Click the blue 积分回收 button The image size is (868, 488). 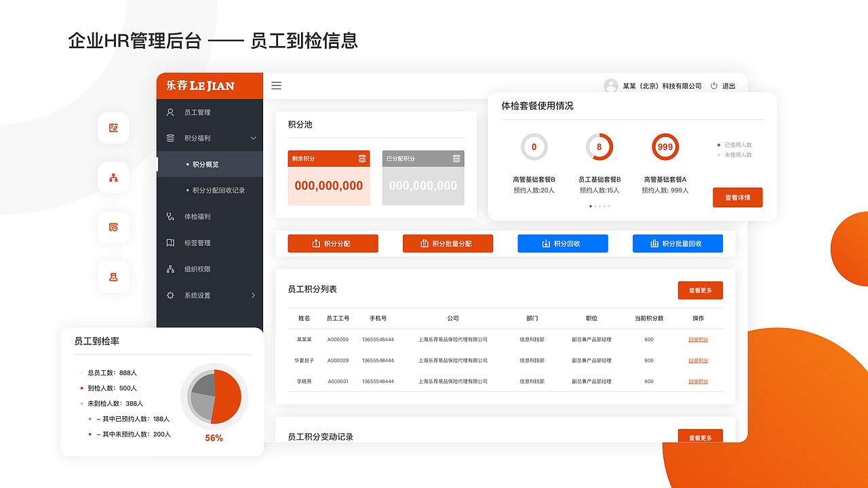click(x=563, y=243)
